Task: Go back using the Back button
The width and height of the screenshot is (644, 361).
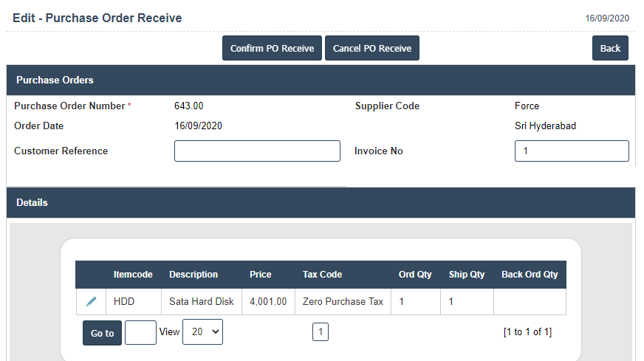Action: 610,48
